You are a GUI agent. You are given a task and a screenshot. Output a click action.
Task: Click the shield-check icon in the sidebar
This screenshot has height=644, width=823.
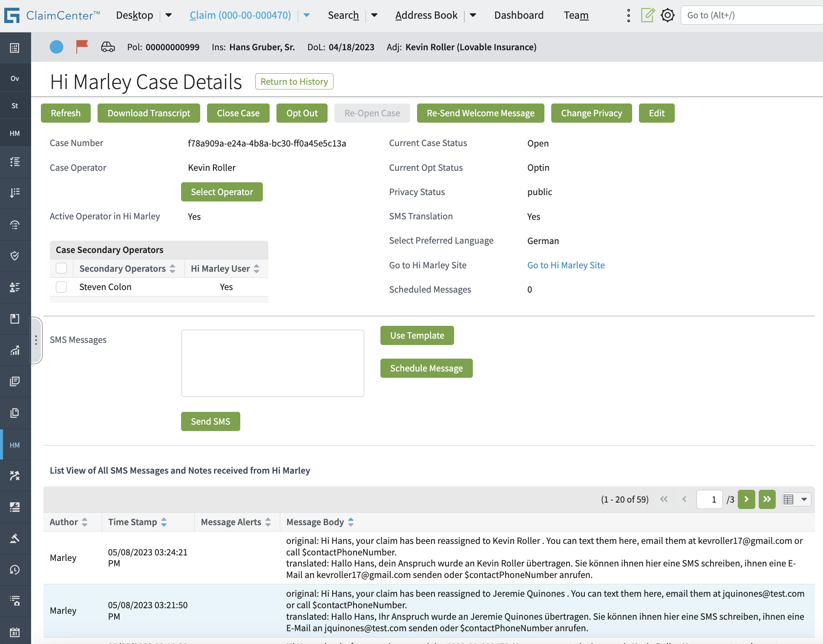coord(14,256)
